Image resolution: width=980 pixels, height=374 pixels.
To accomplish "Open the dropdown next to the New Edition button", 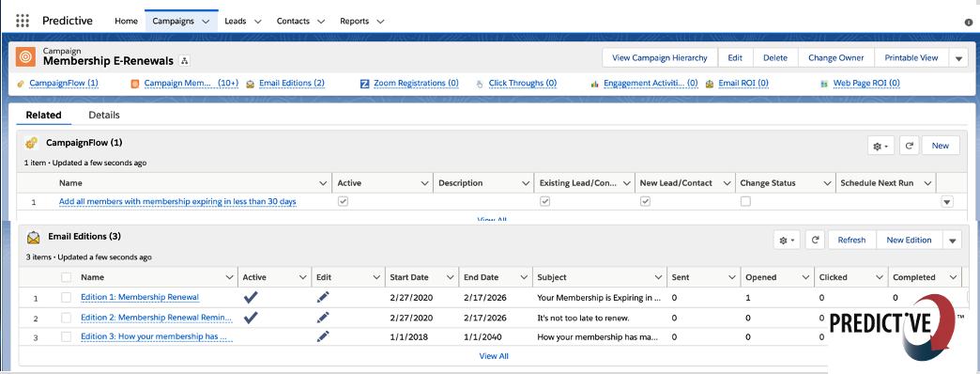I will click(952, 240).
